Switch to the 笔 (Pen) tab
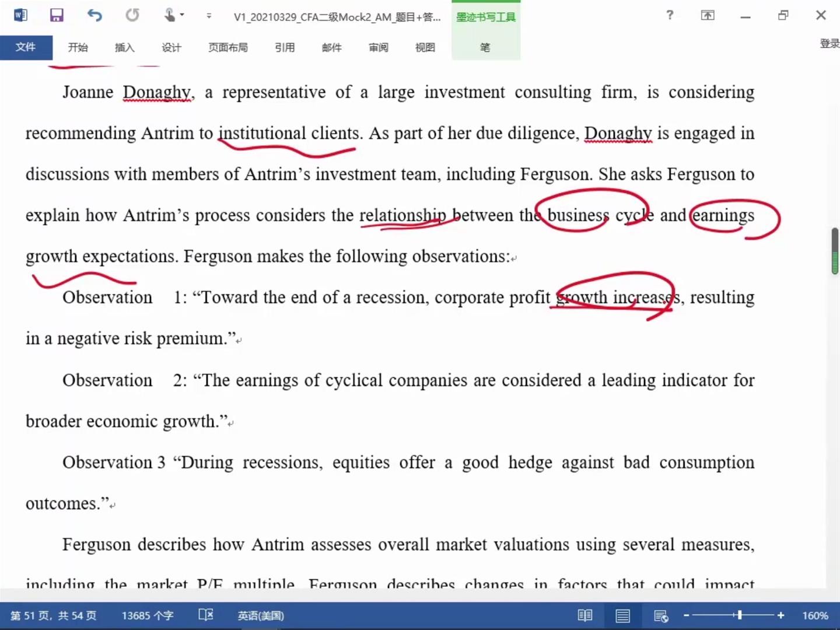The image size is (840, 630). point(485,47)
